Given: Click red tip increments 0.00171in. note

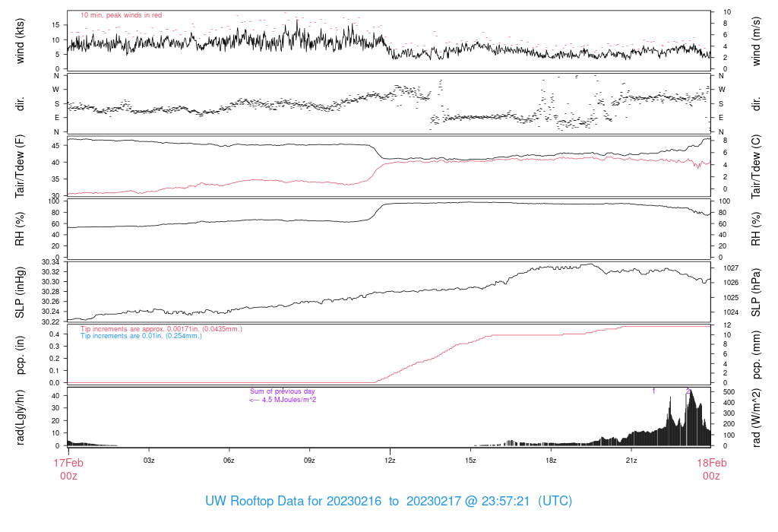Looking at the screenshot, I should [x=161, y=329].
